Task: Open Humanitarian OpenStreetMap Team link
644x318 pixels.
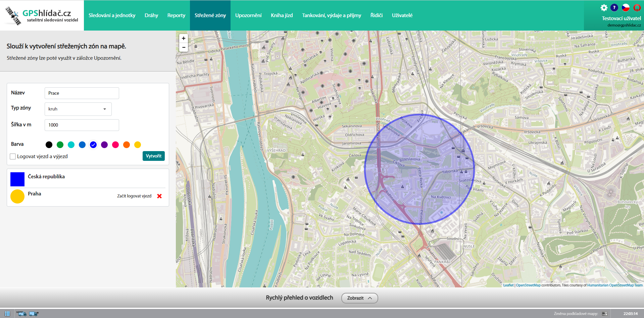Action: click(x=615, y=285)
